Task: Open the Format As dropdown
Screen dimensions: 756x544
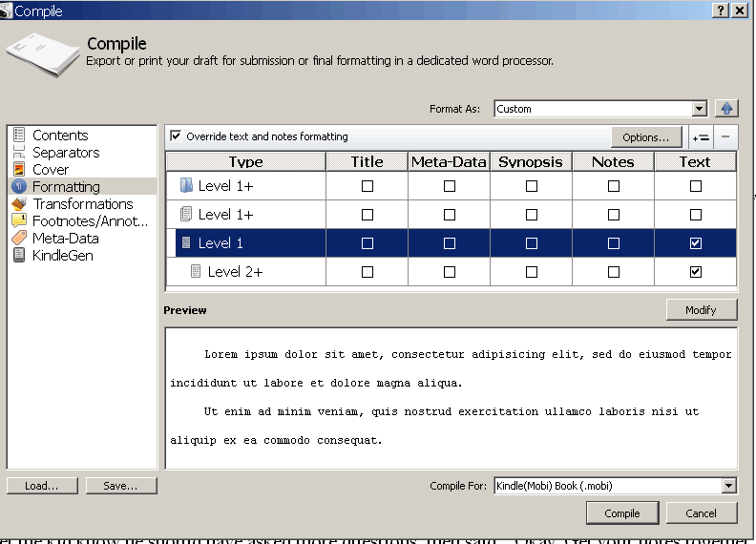Action: [x=700, y=109]
